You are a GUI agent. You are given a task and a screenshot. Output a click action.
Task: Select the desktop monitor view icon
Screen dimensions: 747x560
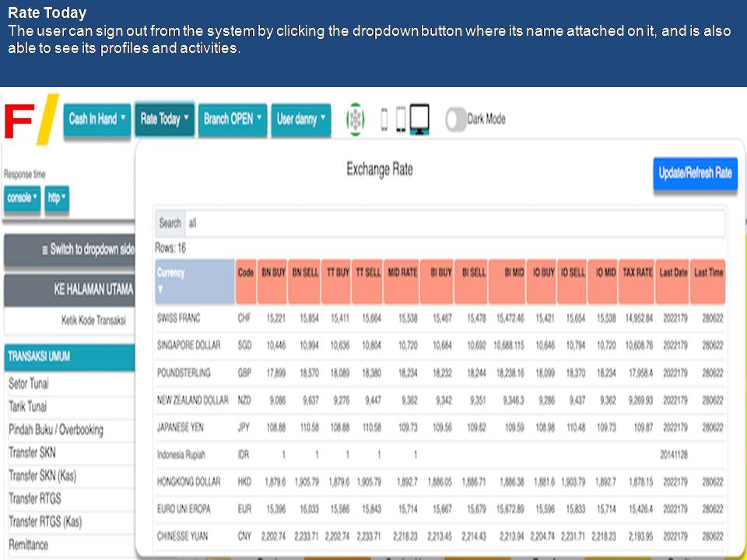[419, 120]
